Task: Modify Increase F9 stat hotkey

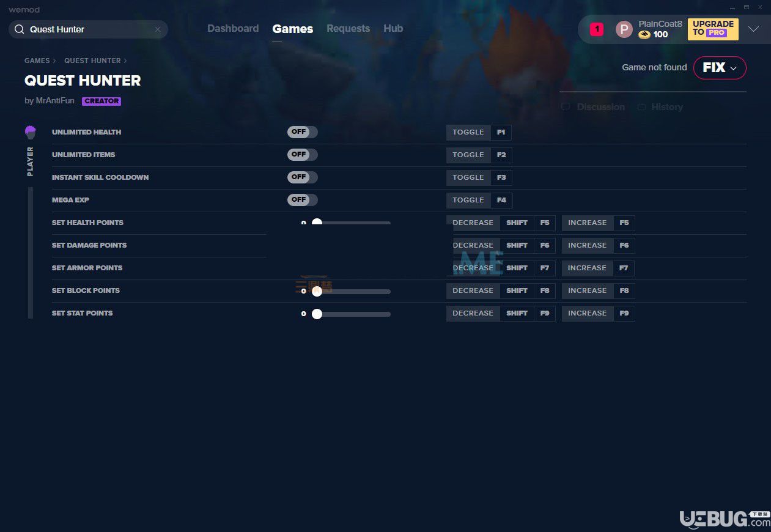Action: (599, 313)
